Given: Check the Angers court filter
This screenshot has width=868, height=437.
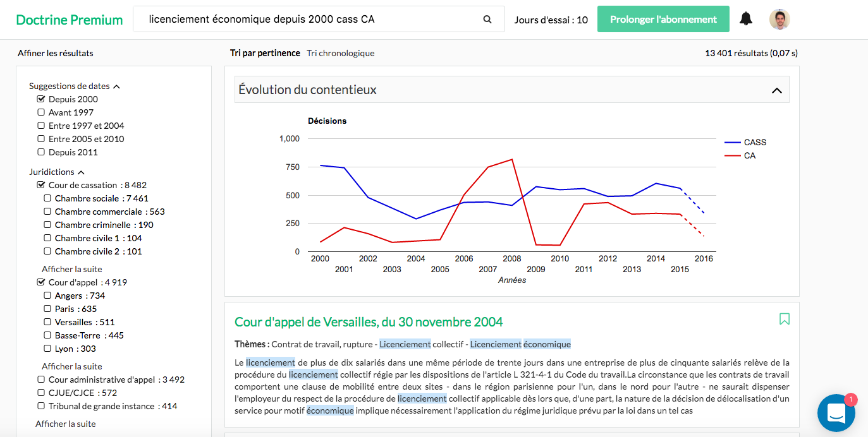Looking at the screenshot, I should point(47,296).
